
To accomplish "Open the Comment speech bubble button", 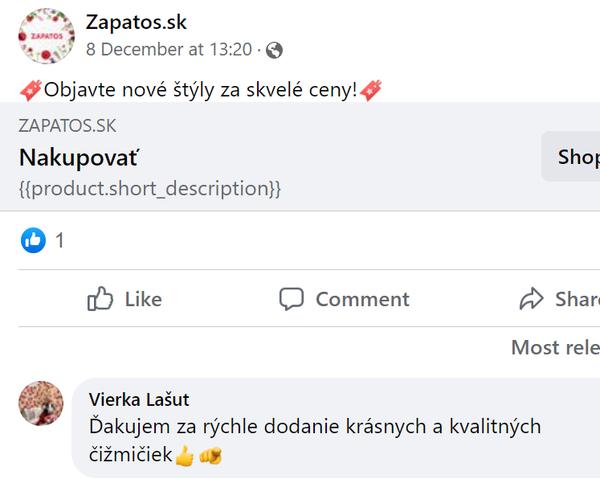I will click(x=344, y=299).
